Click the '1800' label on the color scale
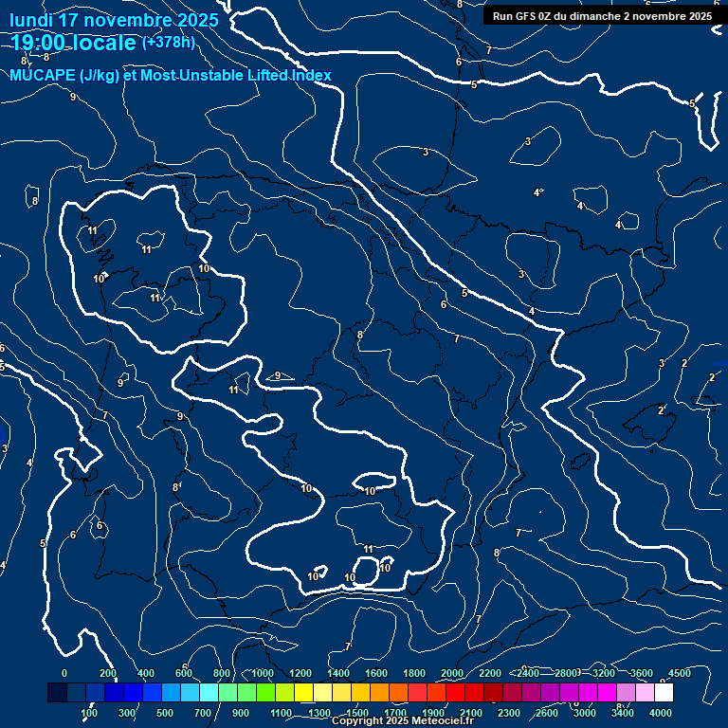Viewport: 728px width, 728px height. coord(414,673)
